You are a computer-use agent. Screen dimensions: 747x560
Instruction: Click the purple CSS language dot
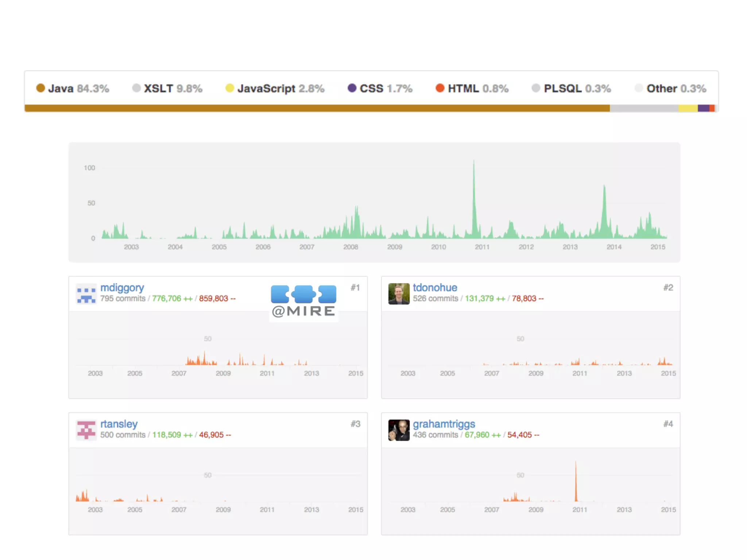(x=352, y=88)
